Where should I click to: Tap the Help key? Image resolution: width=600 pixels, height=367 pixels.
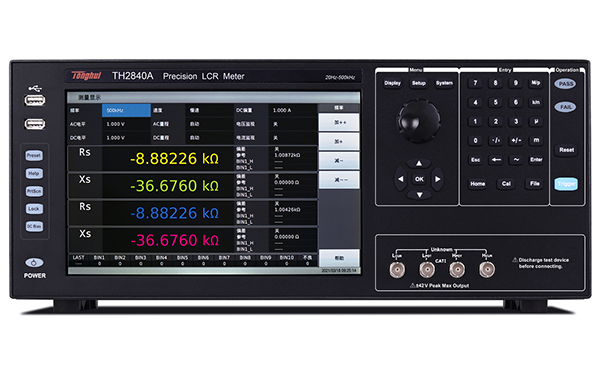pos(34,173)
